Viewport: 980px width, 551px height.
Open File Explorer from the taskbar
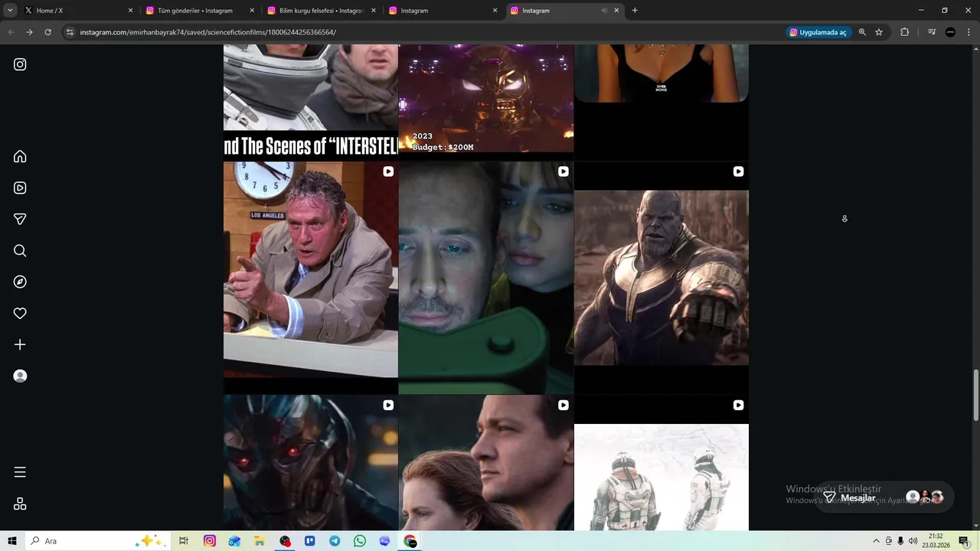[x=260, y=541]
